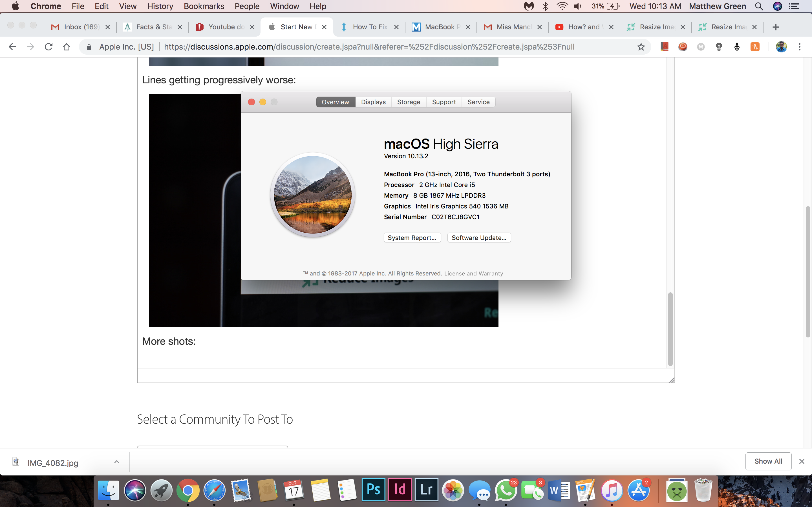Open a new Chrome tab with plus
The height and width of the screenshot is (507, 812).
pyautogui.click(x=775, y=27)
